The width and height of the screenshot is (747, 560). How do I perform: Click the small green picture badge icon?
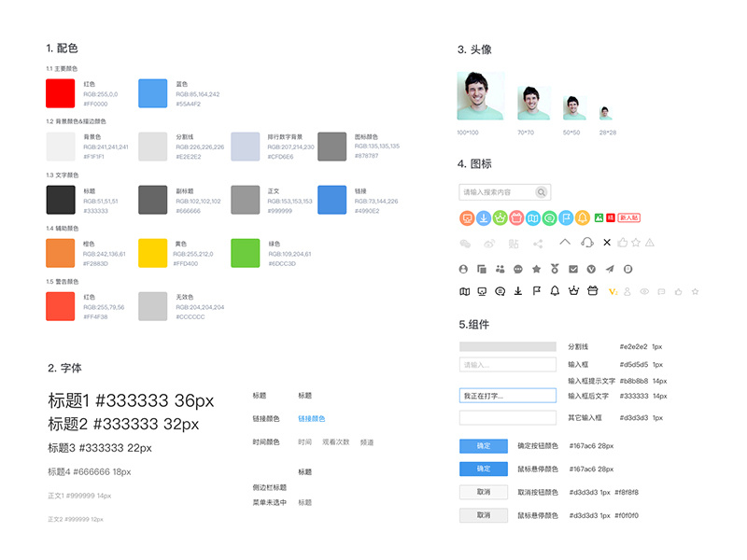599,218
